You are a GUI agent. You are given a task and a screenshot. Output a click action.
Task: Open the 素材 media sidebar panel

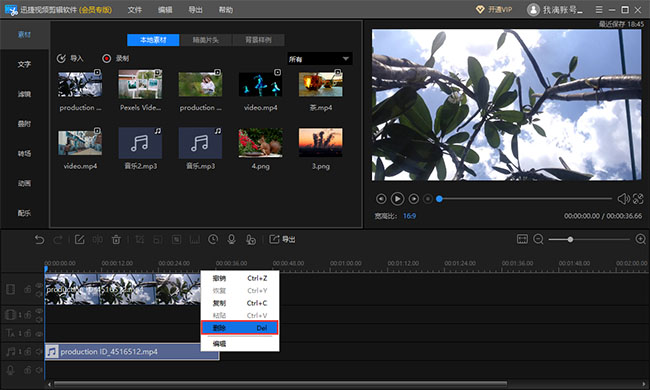tap(24, 34)
